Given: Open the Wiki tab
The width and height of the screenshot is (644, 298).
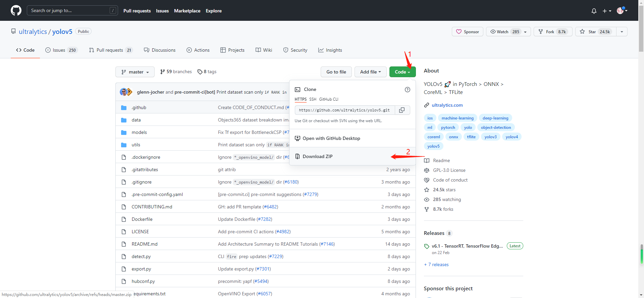Looking at the screenshot, I should [x=264, y=50].
